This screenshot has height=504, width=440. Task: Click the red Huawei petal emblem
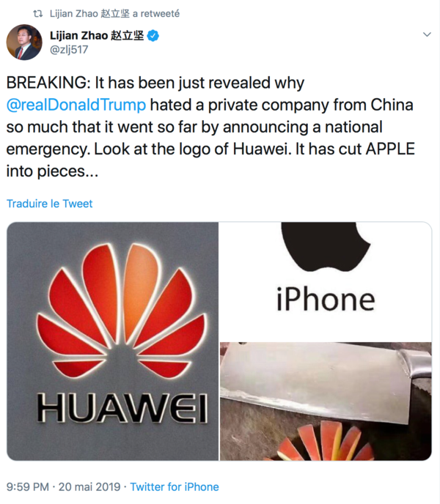(121, 310)
